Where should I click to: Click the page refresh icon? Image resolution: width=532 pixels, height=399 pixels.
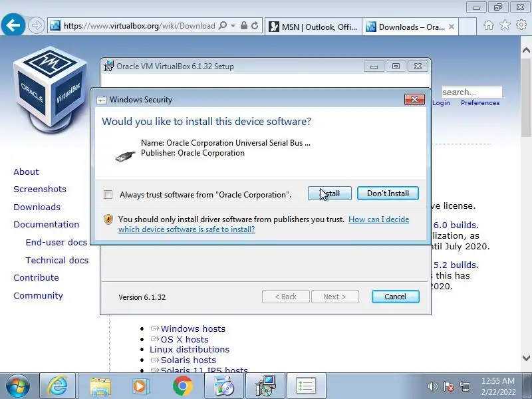pyautogui.click(x=255, y=25)
